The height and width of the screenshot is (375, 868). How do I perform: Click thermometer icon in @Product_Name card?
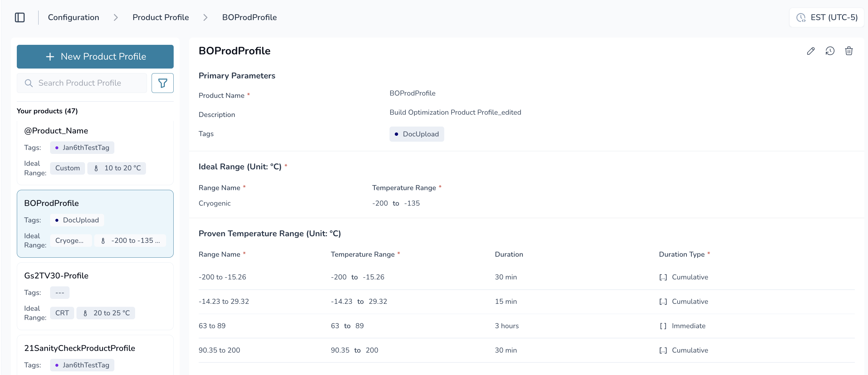[x=96, y=168]
